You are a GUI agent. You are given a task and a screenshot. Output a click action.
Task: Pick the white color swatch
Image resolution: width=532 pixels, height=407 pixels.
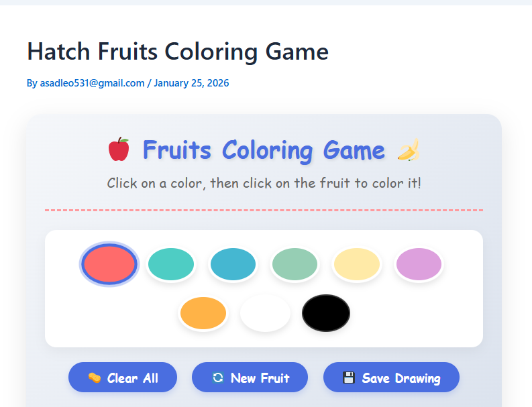(x=265, y=313)
